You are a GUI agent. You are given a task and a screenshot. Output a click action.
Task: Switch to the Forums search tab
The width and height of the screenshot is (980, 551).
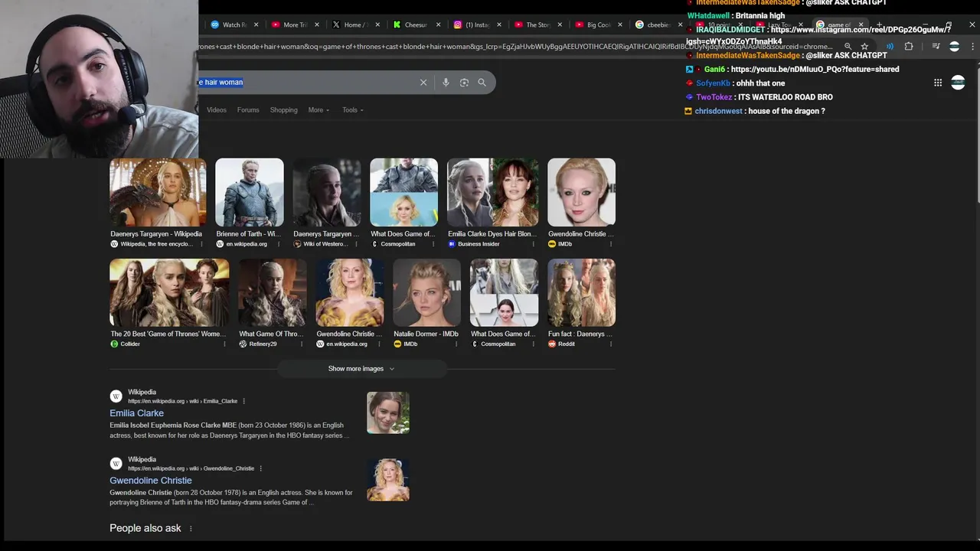248,110
